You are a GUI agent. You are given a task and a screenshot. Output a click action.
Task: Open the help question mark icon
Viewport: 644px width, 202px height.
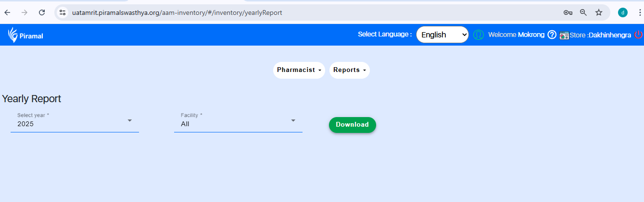[552, 35]
